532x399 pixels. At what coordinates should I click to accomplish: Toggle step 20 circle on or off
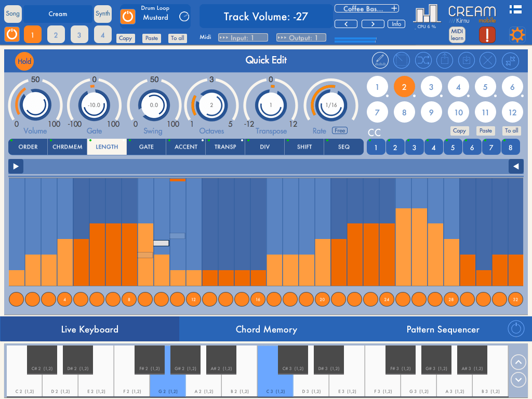tap(322, 299)
